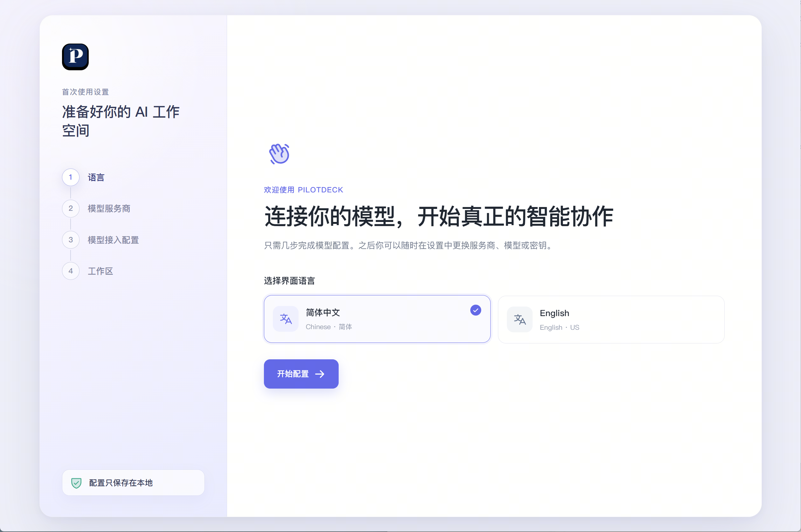The image size is (801, 532).
Task: Click the PilotDeck P logo icon
Action: pyautogui.click(x=75, y=57)
